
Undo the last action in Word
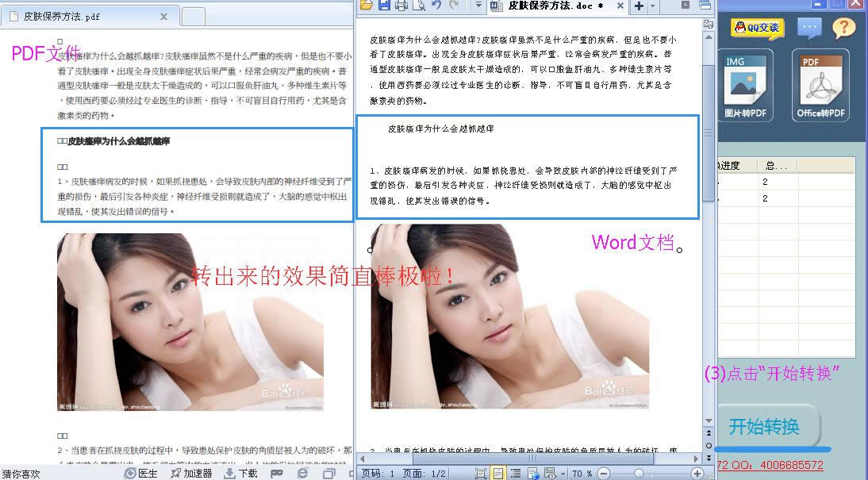(x=436, y=5)
